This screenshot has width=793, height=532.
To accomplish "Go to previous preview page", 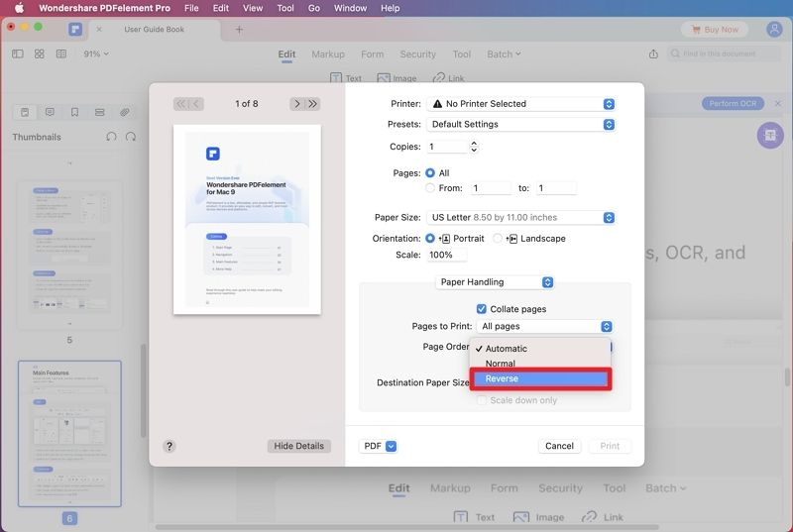I will coord(196,104).
